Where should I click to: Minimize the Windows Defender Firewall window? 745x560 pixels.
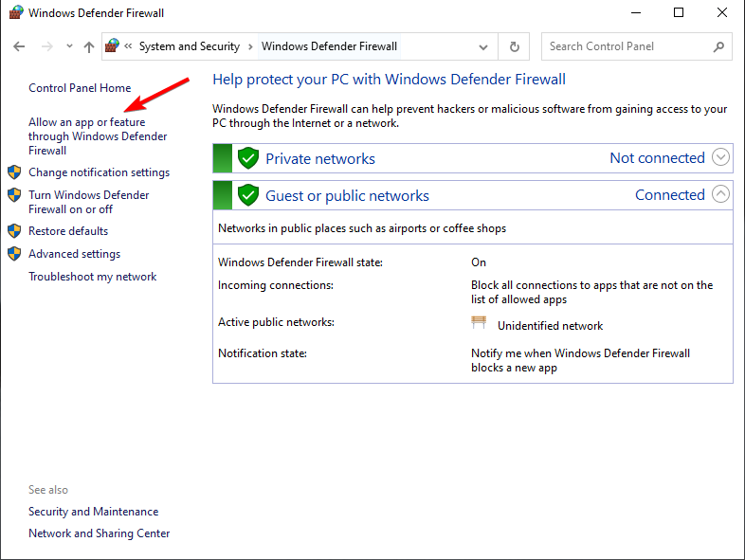coord(636,13)
